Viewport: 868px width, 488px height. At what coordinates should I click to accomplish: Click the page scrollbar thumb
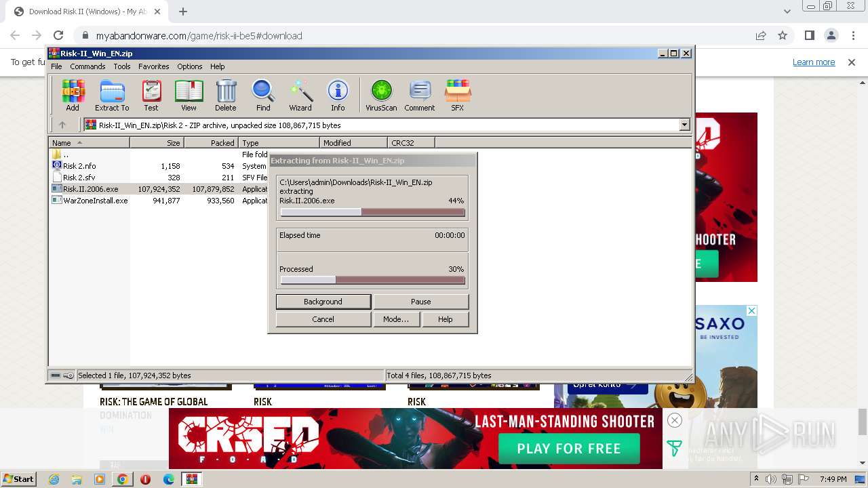pyautogui.click(x=863, y=422)
